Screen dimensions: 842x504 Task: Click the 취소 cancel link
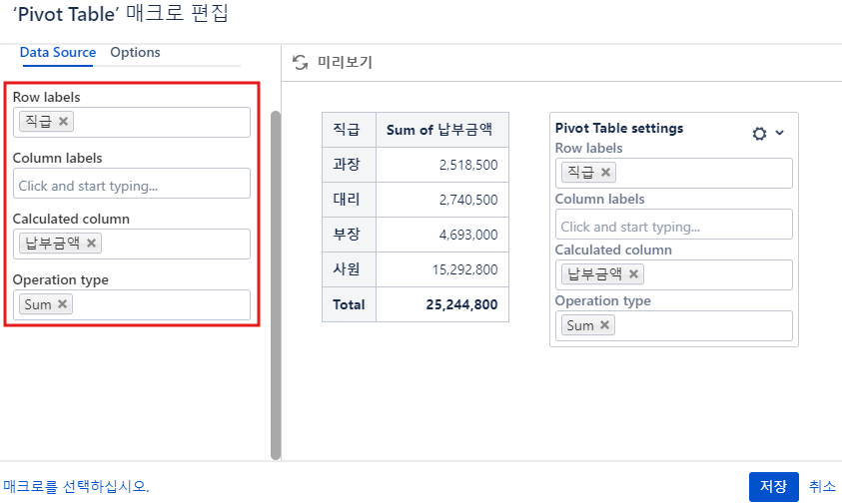pos(822,486)
